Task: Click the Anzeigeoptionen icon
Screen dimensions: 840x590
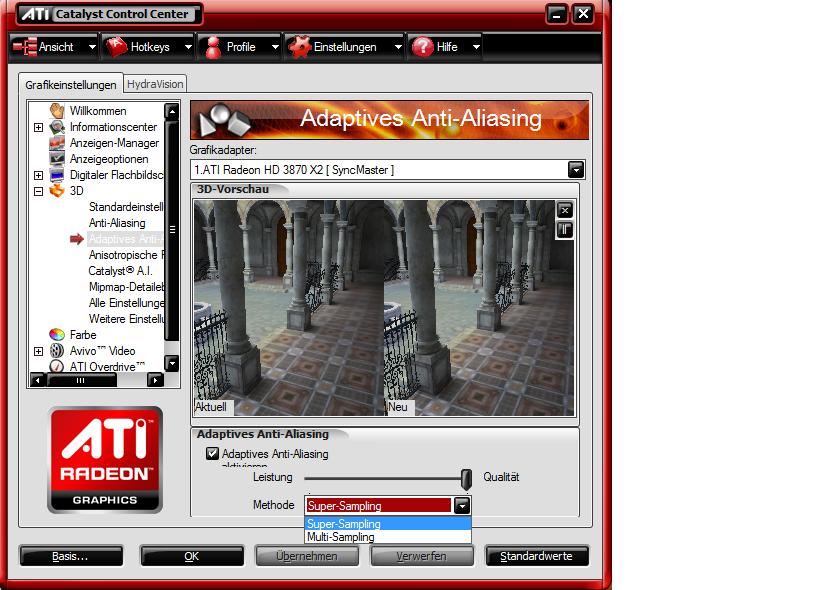Action: 57,159
